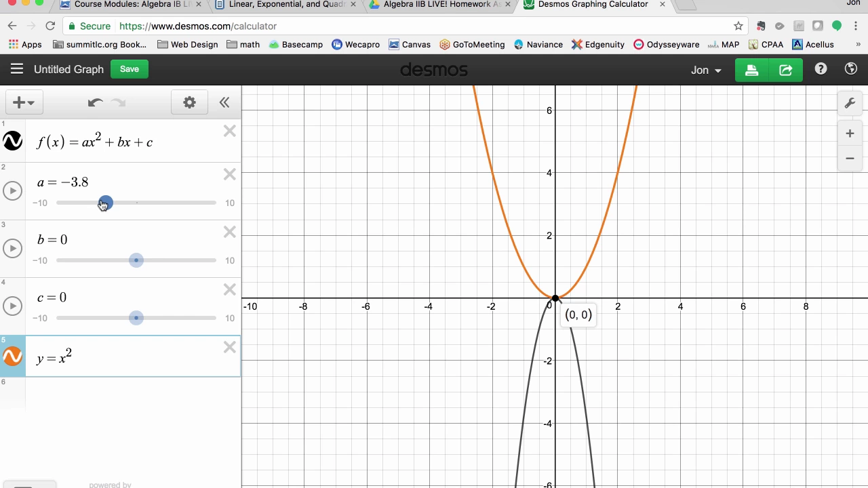Open the Apps bookmark shortcut

click(x=25, y=45)
